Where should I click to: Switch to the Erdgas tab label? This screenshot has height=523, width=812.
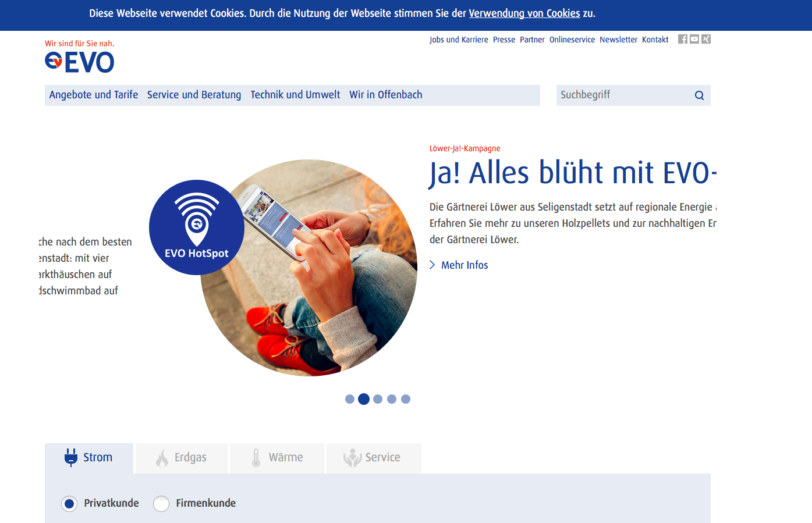(x=190, y=457)
